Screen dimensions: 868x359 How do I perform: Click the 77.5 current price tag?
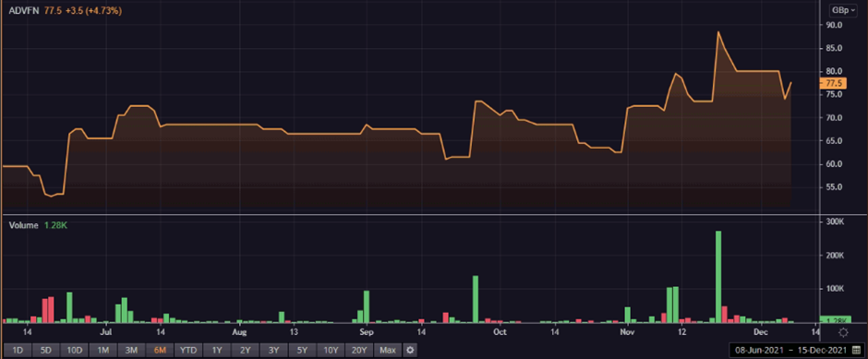tap(833, 84)
